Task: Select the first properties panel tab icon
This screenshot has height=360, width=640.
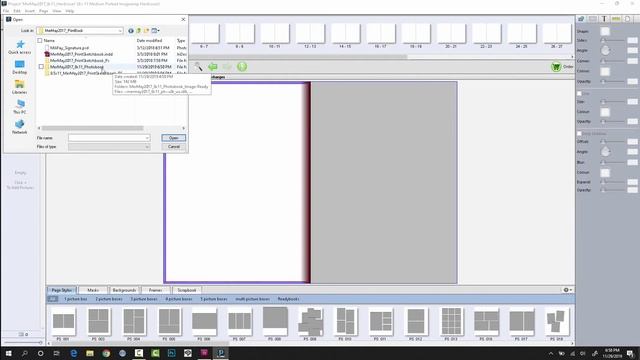Action: (581, 19)
